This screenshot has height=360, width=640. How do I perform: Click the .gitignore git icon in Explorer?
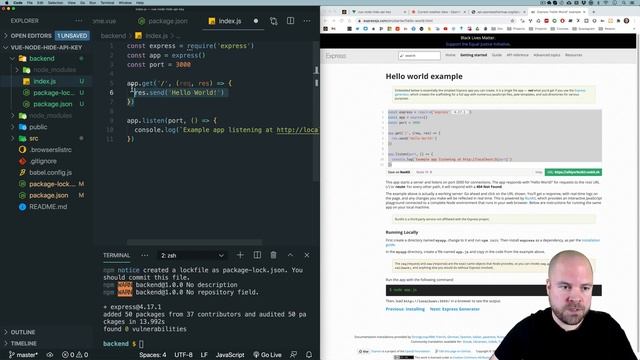[x=22, y=161]
